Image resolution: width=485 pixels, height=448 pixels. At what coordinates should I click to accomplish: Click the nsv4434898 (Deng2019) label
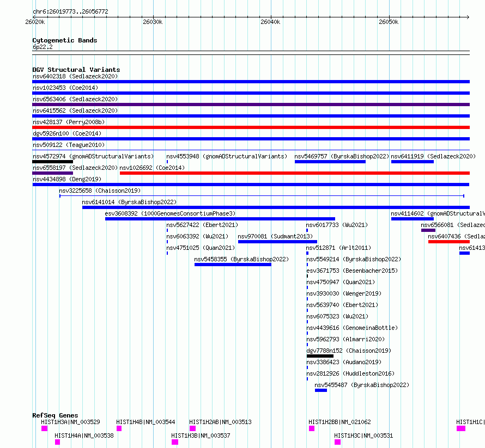point(67,179)
